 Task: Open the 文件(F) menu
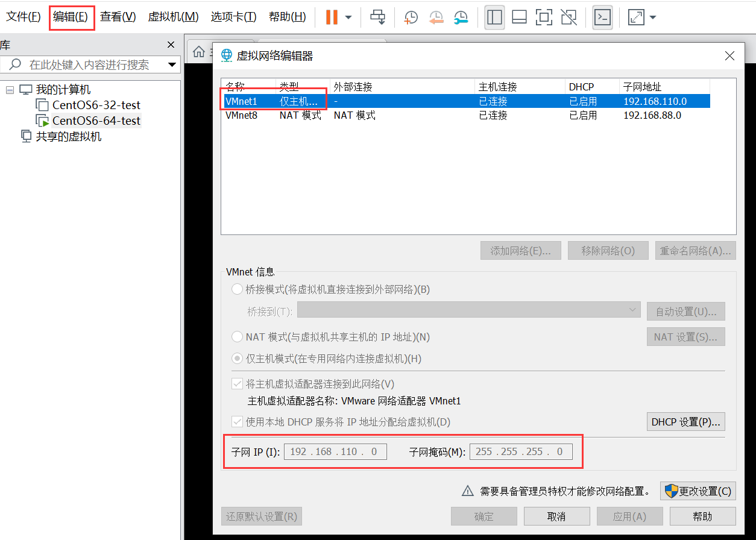(24, 17)
